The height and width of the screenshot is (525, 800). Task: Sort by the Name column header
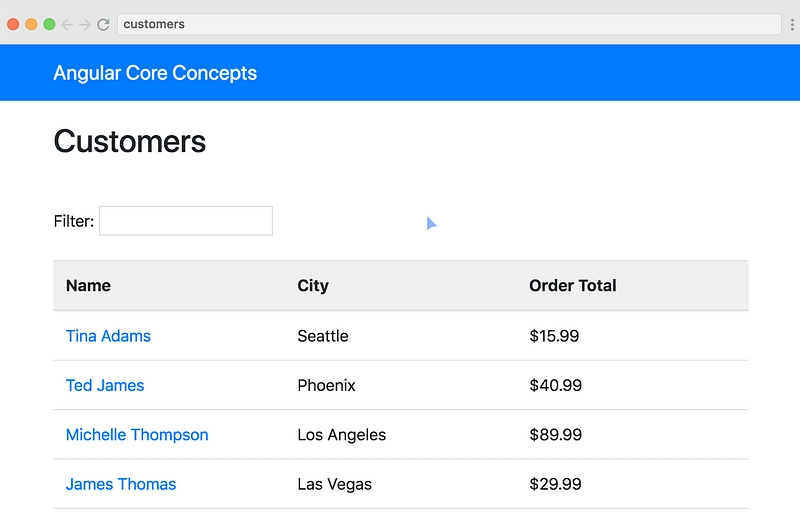click(88, 285)
